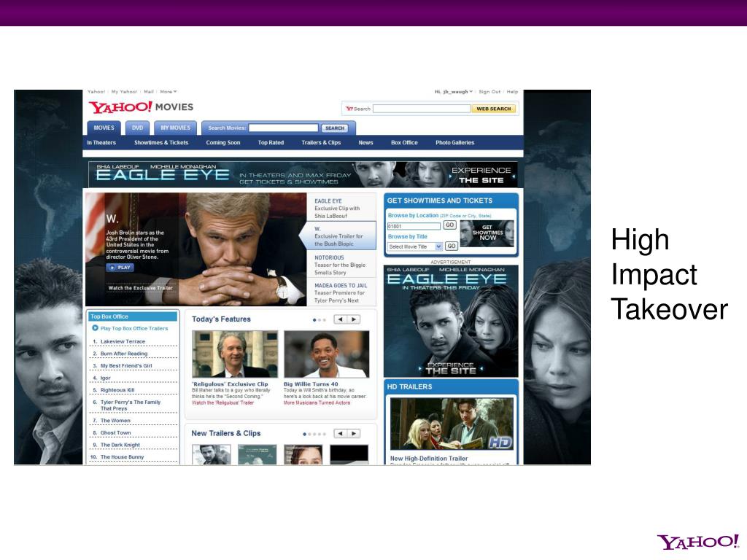747x560 pixels.
Task: Select Eagle Eye Exclusive Clip feature item
Action: point(341,208)
